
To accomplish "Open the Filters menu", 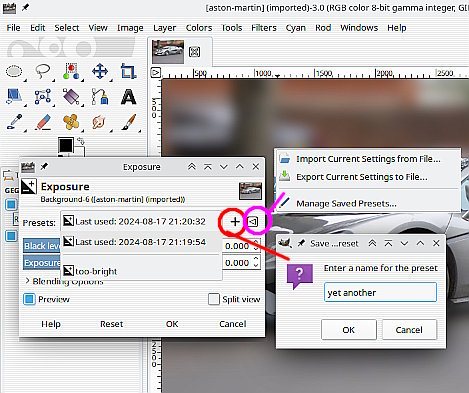I will [x=264, y=28].
